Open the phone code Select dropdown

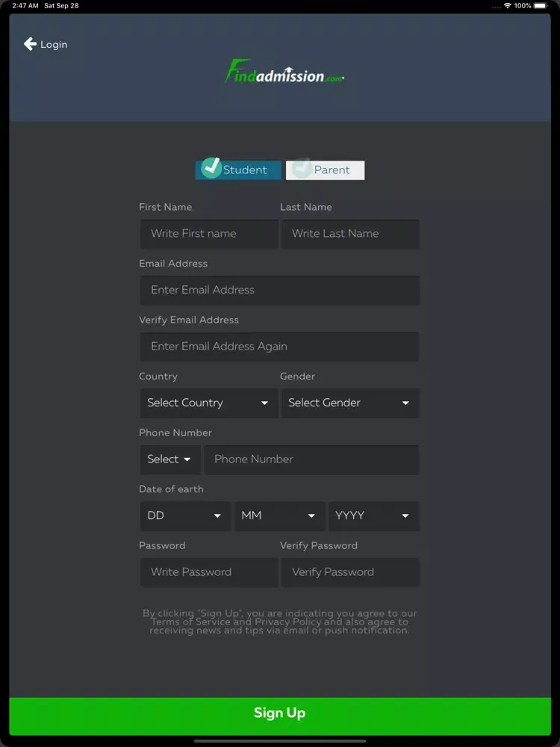[x=170, y=459]
